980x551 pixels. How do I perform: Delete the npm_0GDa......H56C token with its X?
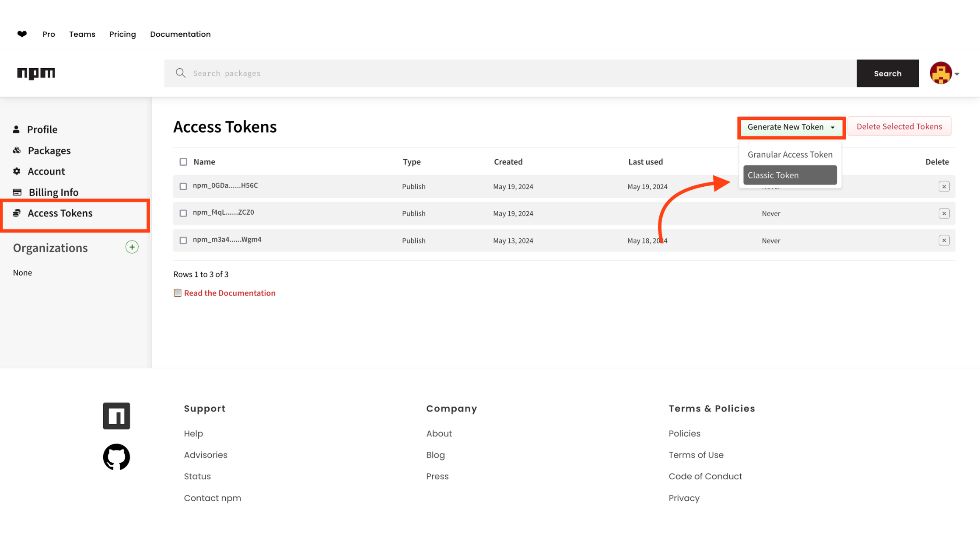pyautogui.click(x=944, y=186)
